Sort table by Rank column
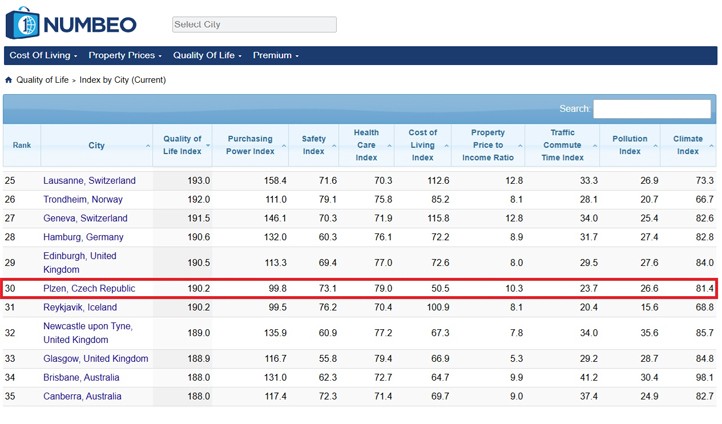The image size is (722, 424). coord(22,146)
